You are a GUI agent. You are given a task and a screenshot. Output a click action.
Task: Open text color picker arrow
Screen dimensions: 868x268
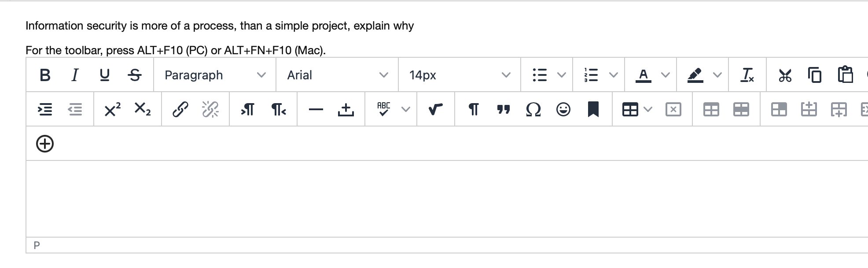[666, 75]
